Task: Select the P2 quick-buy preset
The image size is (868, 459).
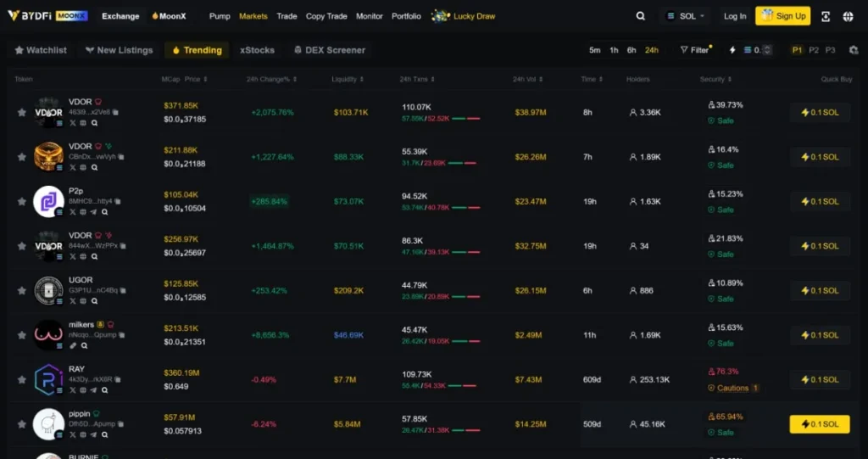Action: [x=814, y=50]
